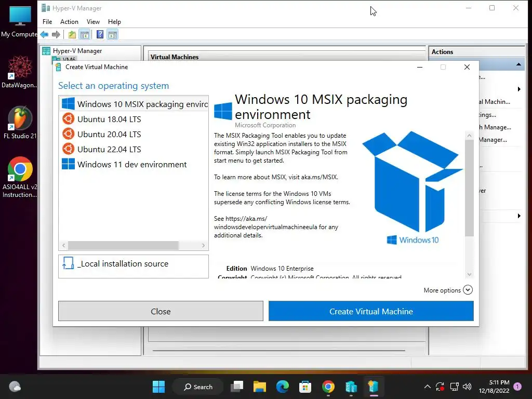Click the Up one level folder toolbar icon
This screenshot has width=532, height=399.
[x=72, y=35]
